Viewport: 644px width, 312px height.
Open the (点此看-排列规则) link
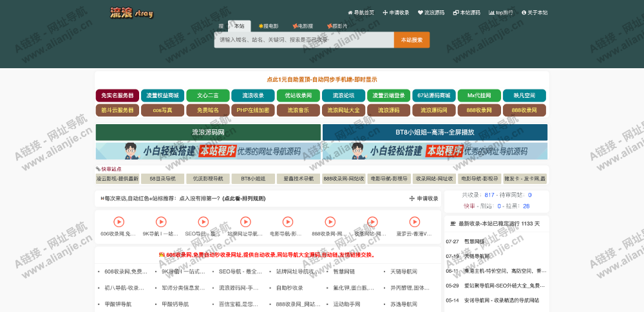coord(244,199)
